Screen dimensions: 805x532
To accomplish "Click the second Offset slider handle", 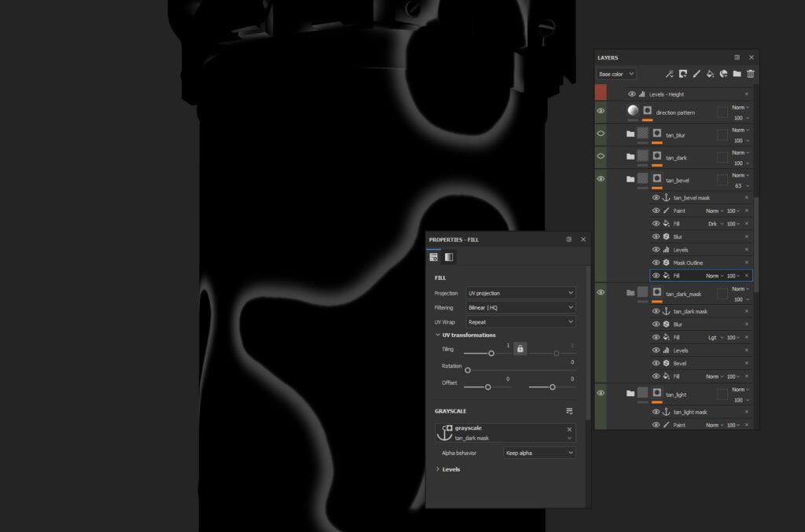I will click(x=553, y=387).
